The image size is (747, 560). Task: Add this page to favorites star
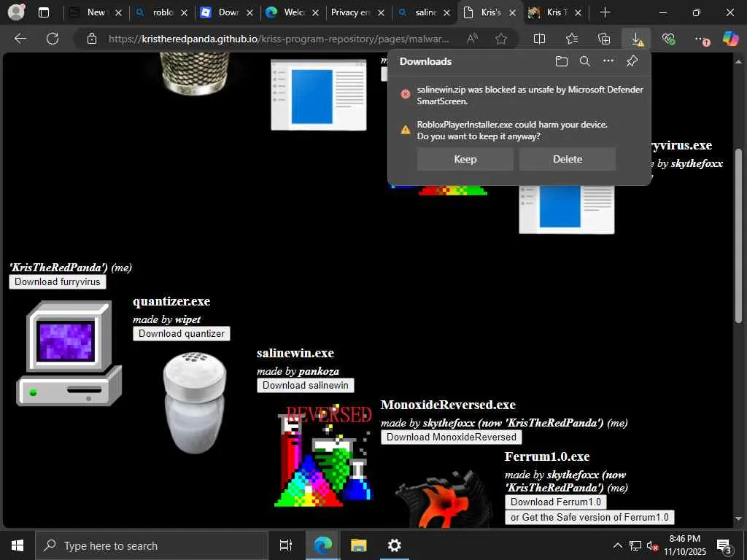pos(500,39)
